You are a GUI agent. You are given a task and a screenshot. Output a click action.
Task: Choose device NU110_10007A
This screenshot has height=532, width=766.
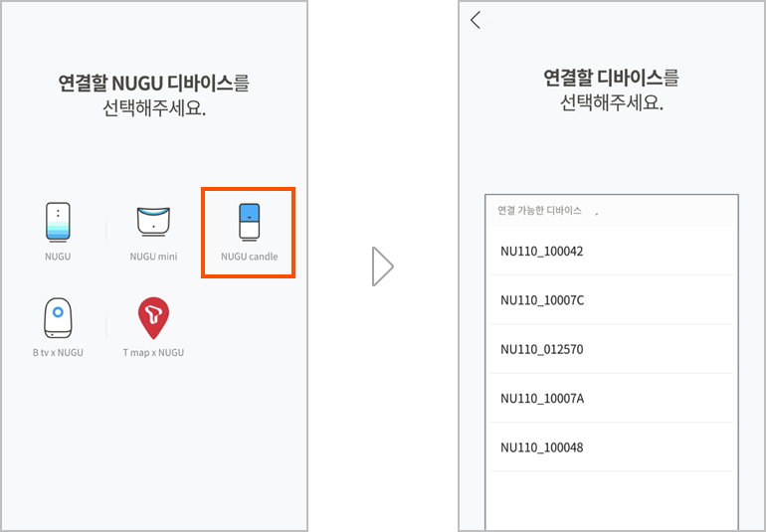[x=612, y=398]
